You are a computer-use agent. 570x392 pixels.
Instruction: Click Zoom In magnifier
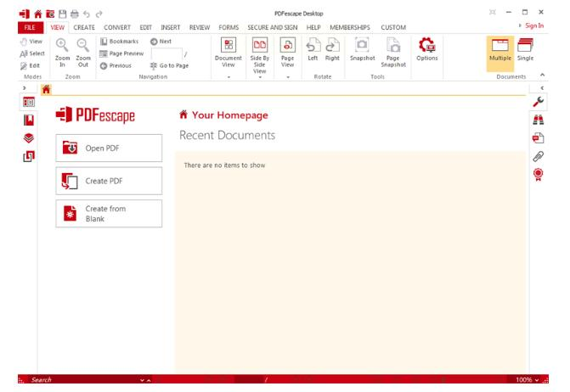62,53
